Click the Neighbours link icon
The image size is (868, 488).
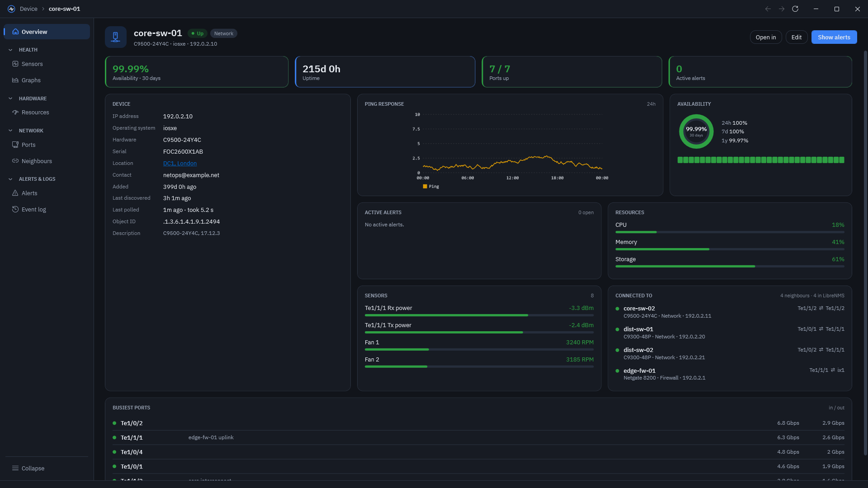(15, 161)
